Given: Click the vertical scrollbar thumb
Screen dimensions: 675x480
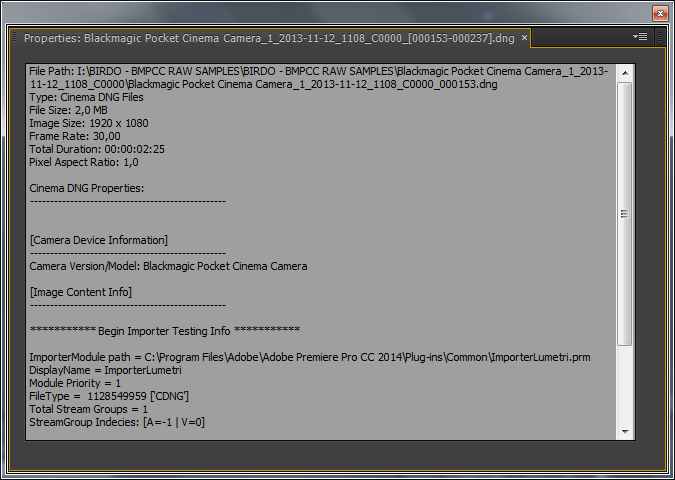Looking at the screenshot, I should click(x=625, y=214).
